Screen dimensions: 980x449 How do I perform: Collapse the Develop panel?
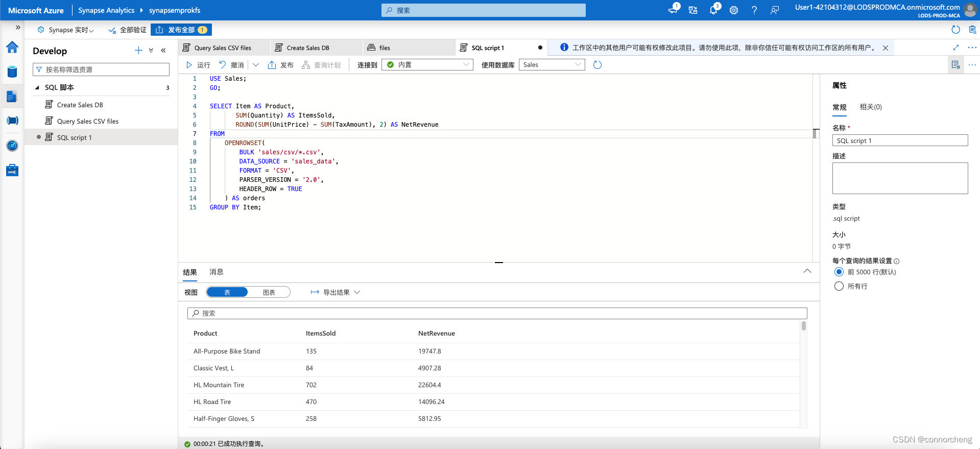click(x=163, y=50)
